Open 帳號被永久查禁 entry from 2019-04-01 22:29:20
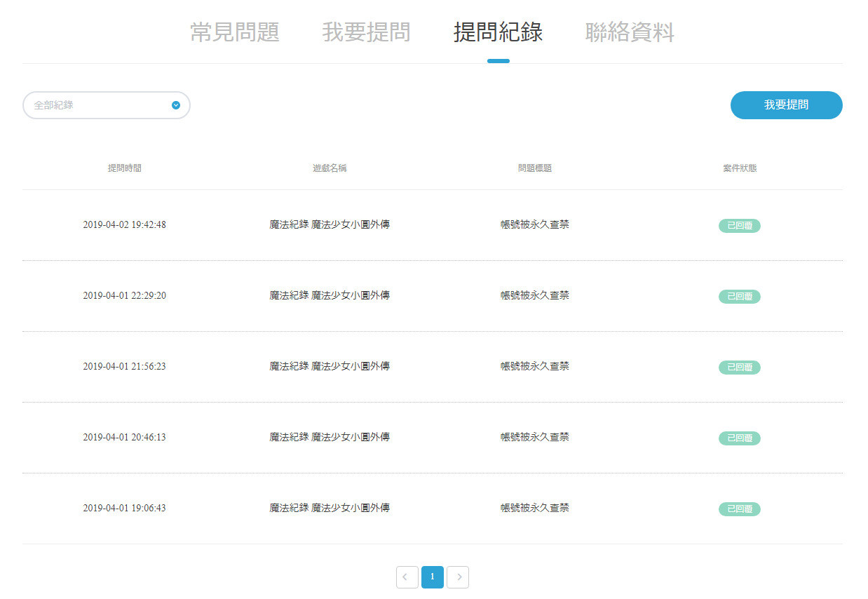868x599 pixels. 535,295
